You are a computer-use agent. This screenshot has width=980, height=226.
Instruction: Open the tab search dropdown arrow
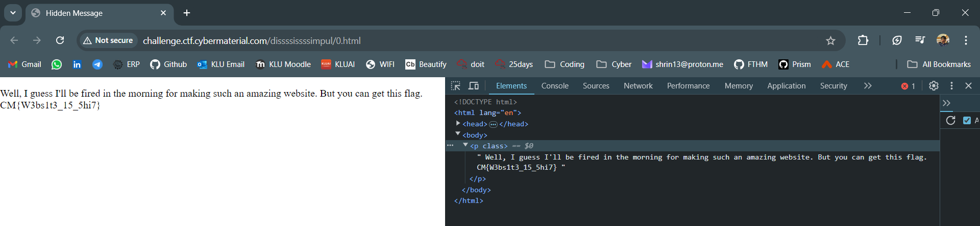(x=13, y=13)
